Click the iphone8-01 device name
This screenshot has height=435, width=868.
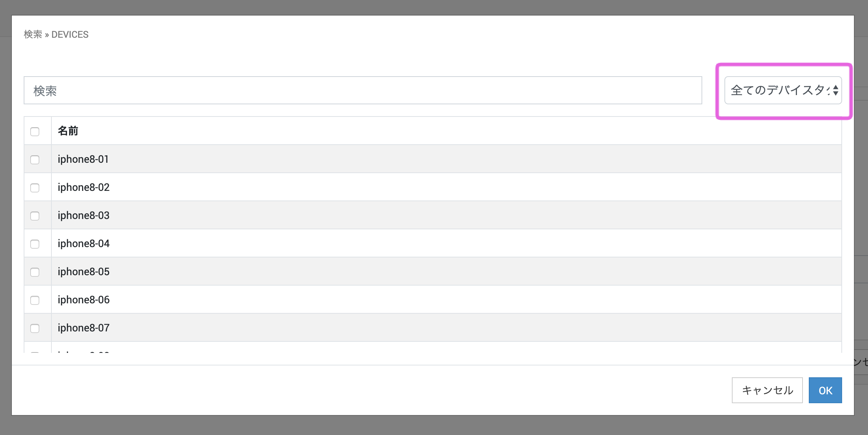click(83, 159)
